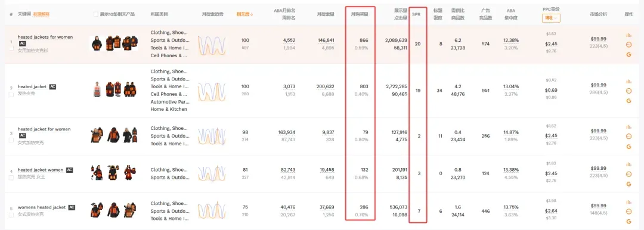Open keyword womens heated jacket
The height and width of the screenshot is (230, 644).
[42, 207]
